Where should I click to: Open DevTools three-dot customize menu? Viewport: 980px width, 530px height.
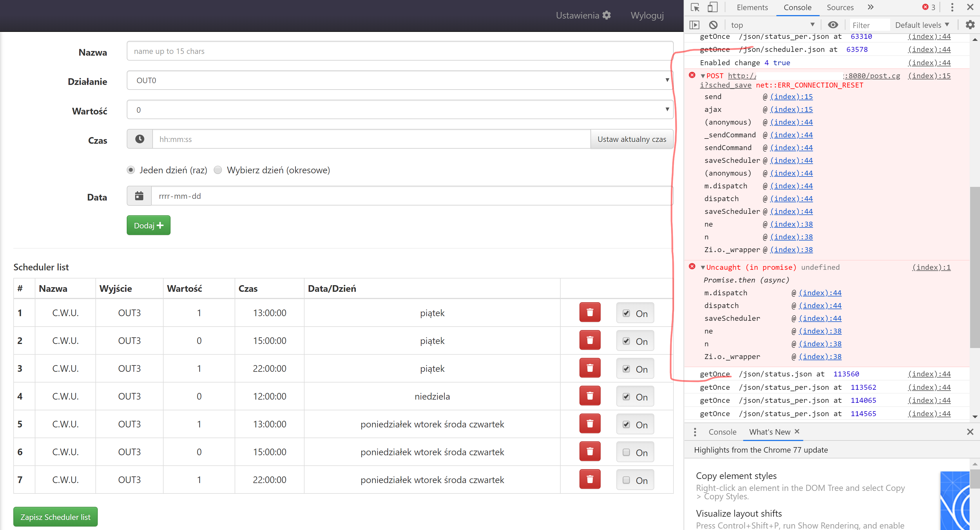[952, 8]
